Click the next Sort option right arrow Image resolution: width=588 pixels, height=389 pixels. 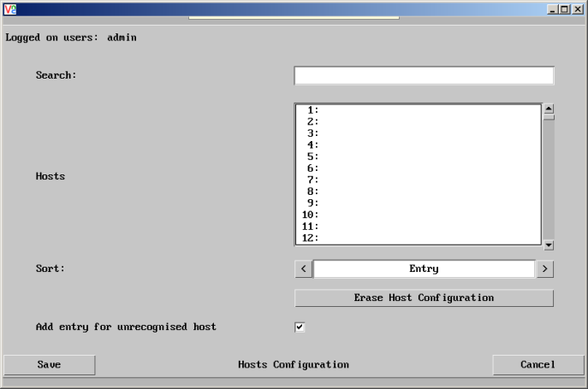click(545, 268)
